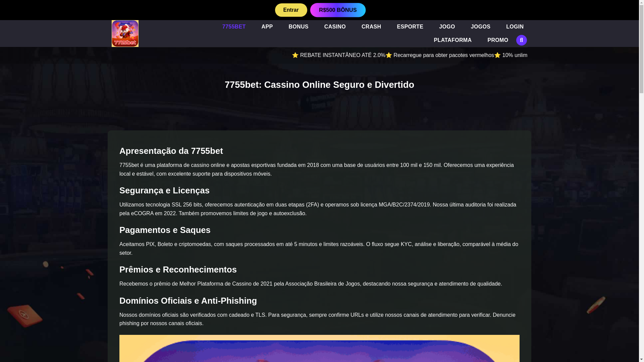Select the JOGO menu item
Viewport: 644px width, 362px height.
point(447,27)
